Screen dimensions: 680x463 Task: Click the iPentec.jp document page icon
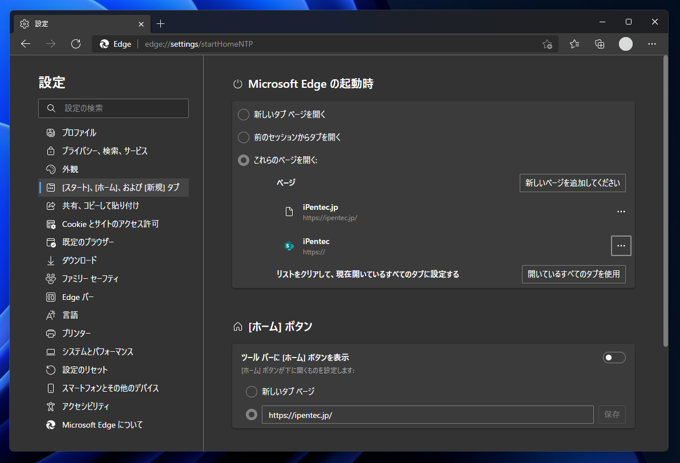[289, 212]
